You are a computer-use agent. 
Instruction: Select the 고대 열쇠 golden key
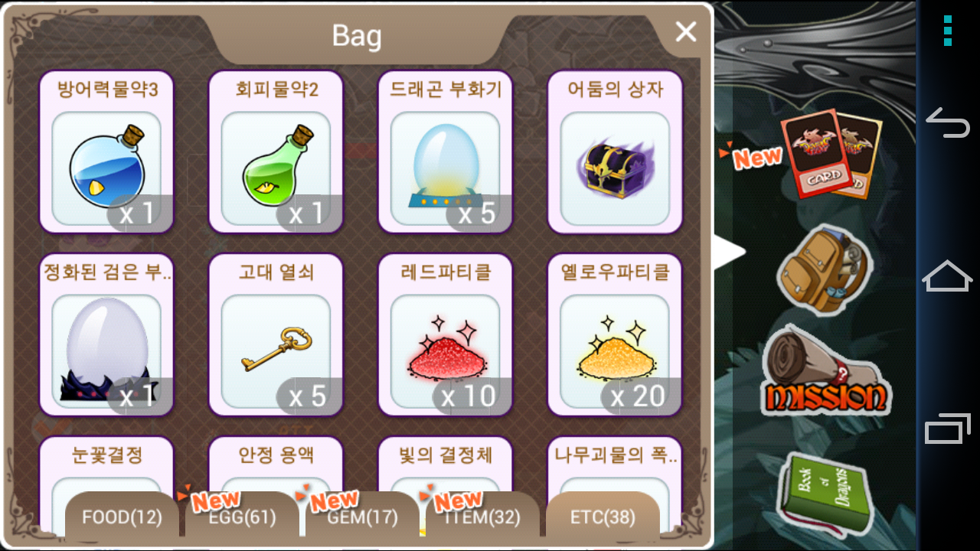click(276, 335)
